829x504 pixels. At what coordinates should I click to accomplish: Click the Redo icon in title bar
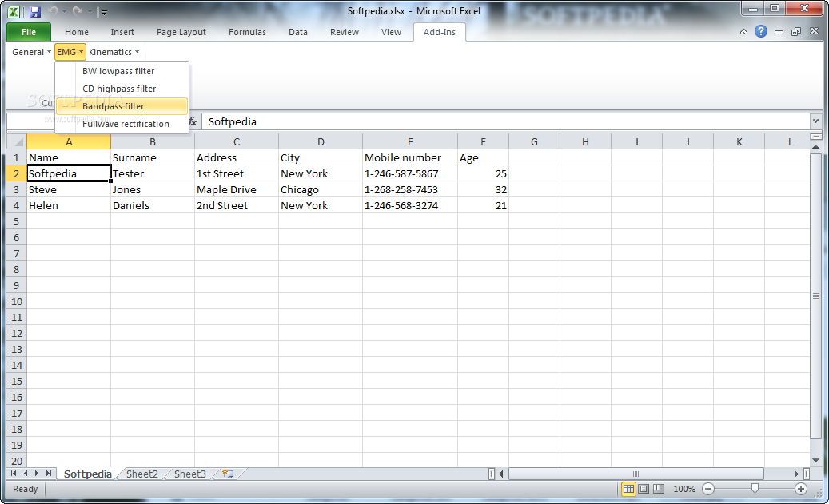pyautogui.click(x=78, y=11)
